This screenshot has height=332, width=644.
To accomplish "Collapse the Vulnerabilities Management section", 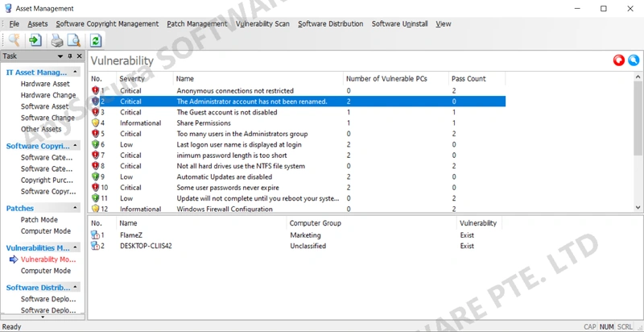I will point(75,247).
